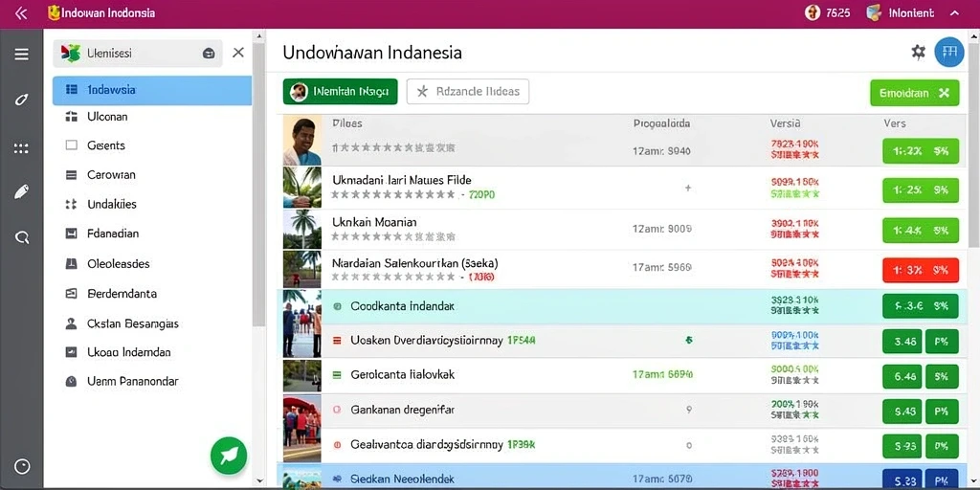Click the sidebar vertical scrollbar

pyautogui.click(x=258, y=185)
